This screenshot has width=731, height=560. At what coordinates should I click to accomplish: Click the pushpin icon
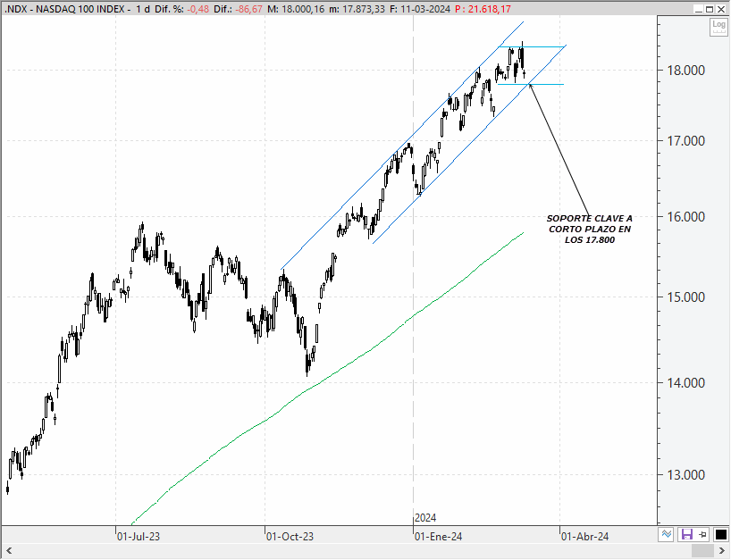[x=702, y=534]
